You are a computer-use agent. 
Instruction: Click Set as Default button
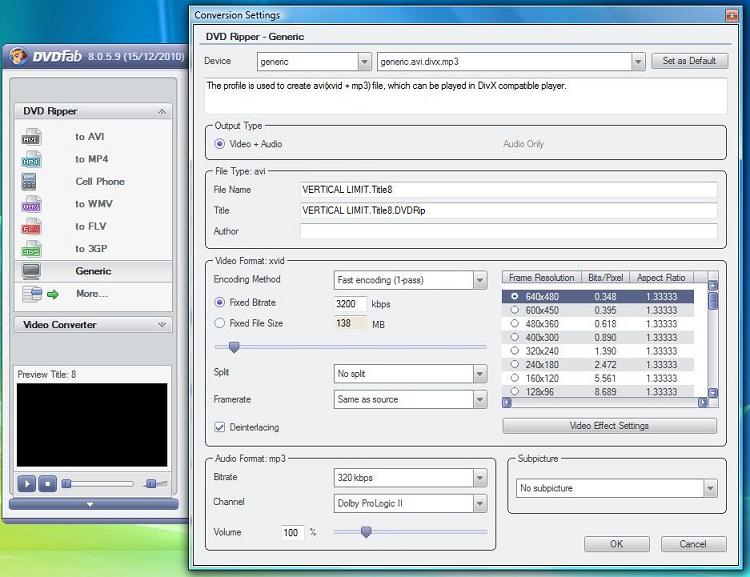coord(689,61)
